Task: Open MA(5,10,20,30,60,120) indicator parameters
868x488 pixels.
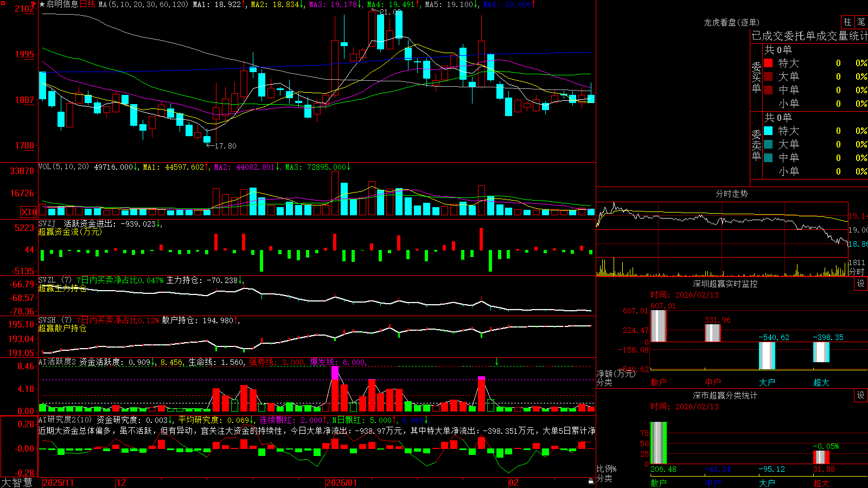Action: click(143, 4)
